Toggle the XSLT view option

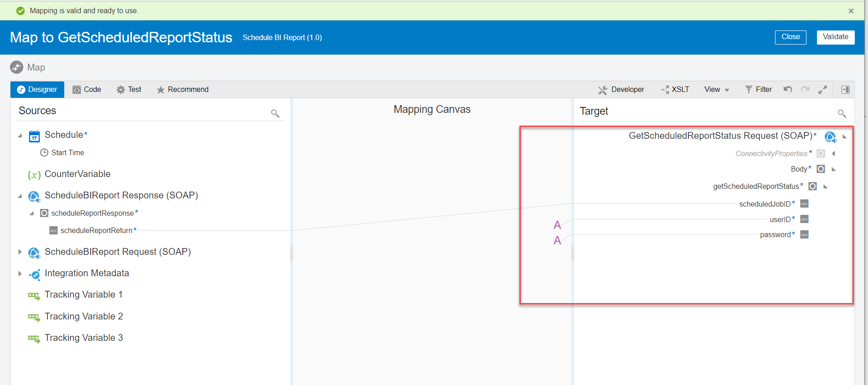coord(675,90)
